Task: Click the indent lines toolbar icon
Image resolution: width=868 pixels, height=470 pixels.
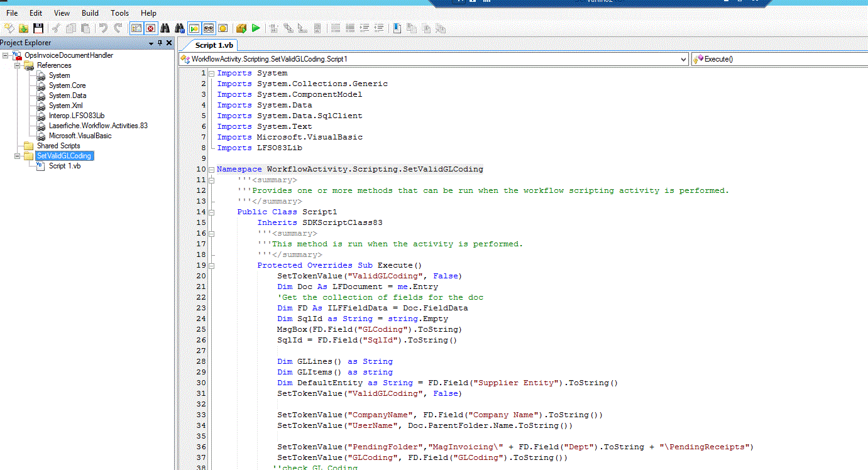Action: pos(364,28)
